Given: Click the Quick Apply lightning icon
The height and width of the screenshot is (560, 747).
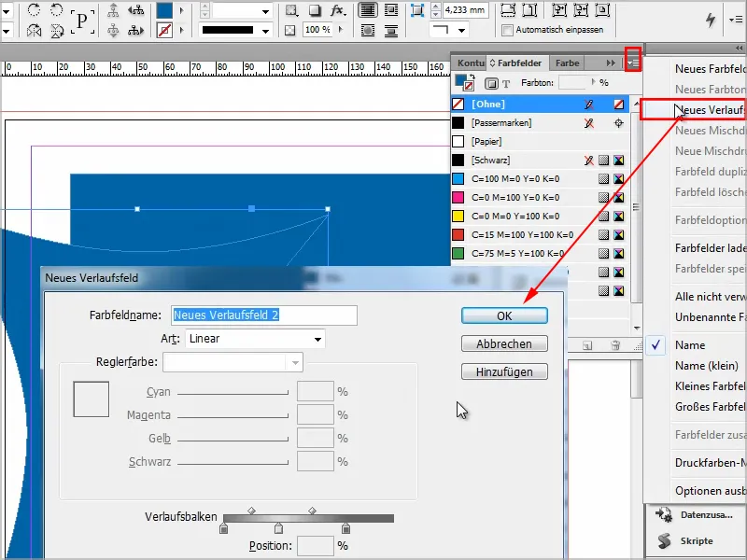Looking at the screenshot, I should click(711, 20).
